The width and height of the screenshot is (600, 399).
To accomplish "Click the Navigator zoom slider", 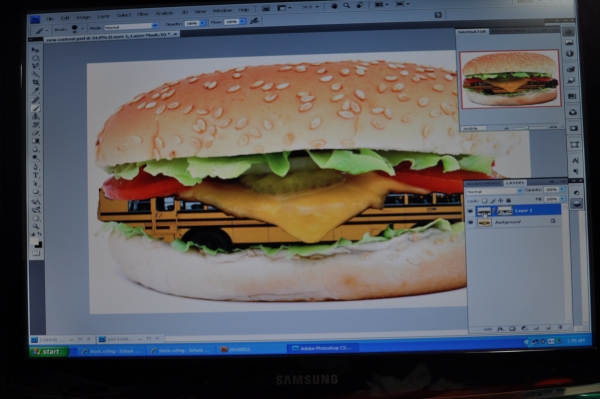I will pyautogui.click(x=528, y=127).
